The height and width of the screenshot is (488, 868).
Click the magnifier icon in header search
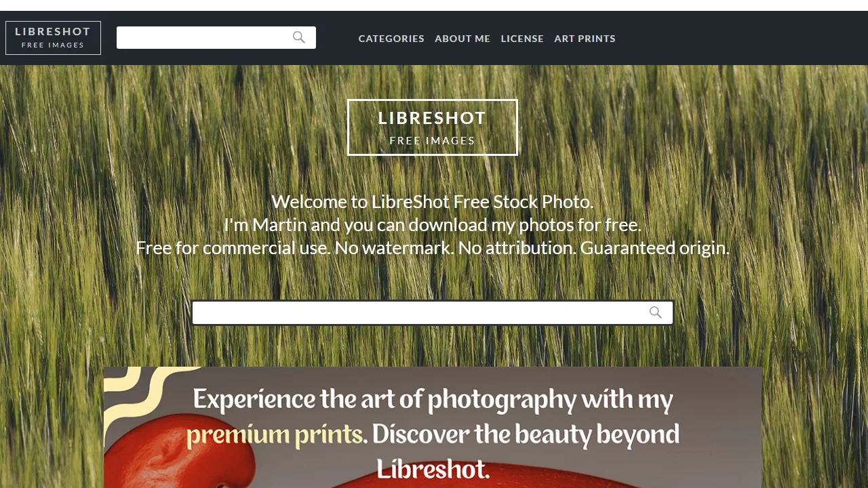point(299,37)
